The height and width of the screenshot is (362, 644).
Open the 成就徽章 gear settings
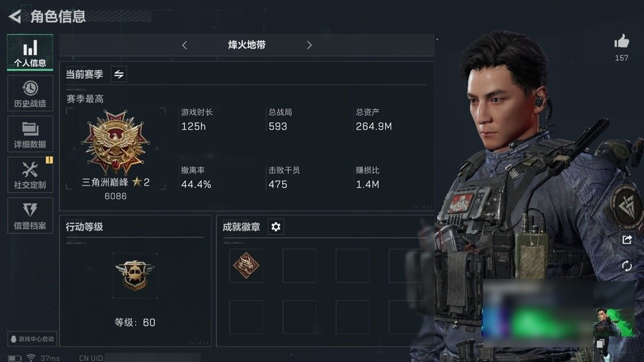coord(275,227)
